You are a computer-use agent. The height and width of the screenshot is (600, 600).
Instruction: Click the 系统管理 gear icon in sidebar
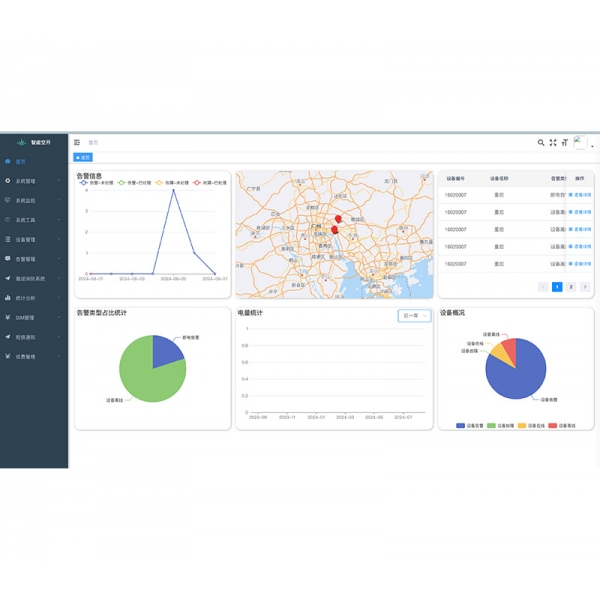(8, 181)
